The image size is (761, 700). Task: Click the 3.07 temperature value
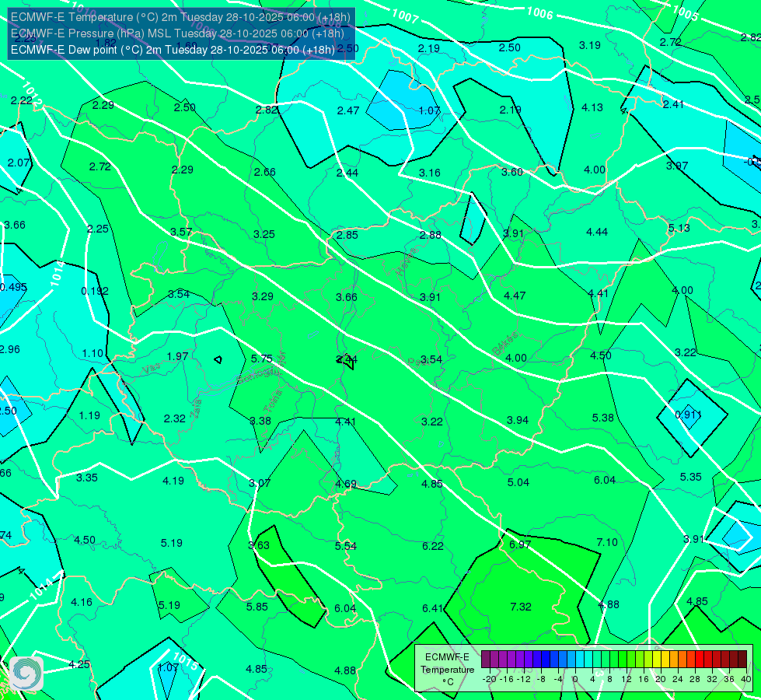tap(260, 483)
